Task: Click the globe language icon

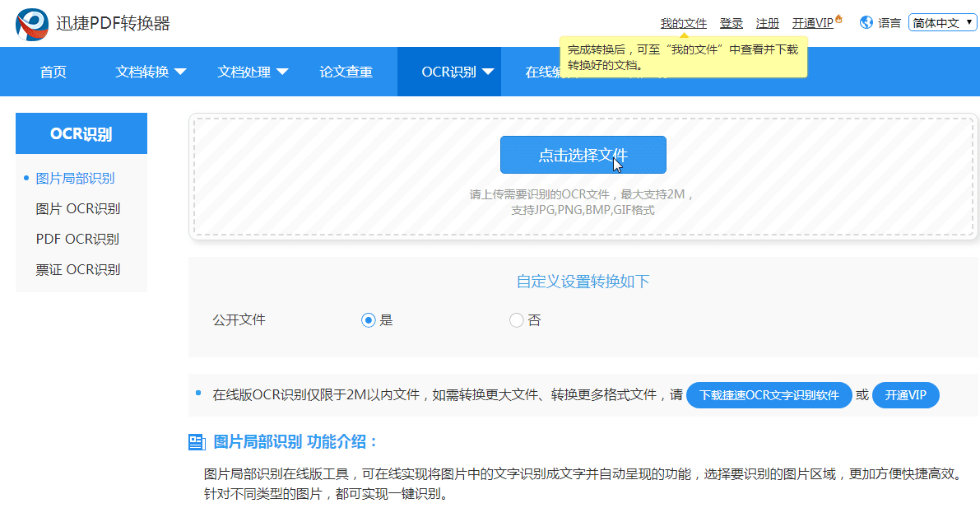Action: pos(866,22)
